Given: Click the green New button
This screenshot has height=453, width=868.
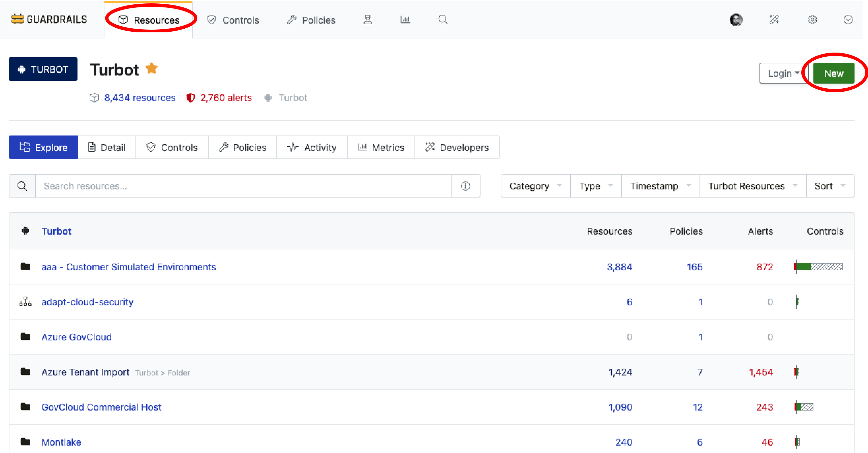Looking at the screenshot, I should pyautogui.click(x=834, y=73).
